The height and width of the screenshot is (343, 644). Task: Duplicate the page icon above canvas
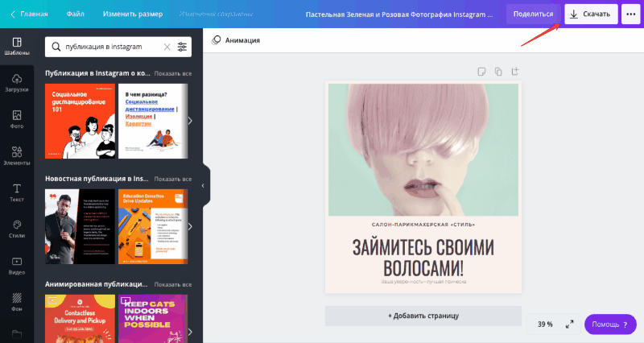[x=498, y=72]
